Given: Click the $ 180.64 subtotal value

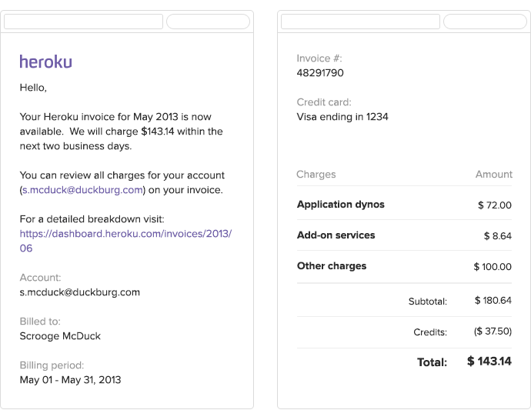Looking at the screenshot, I should 493,301.
